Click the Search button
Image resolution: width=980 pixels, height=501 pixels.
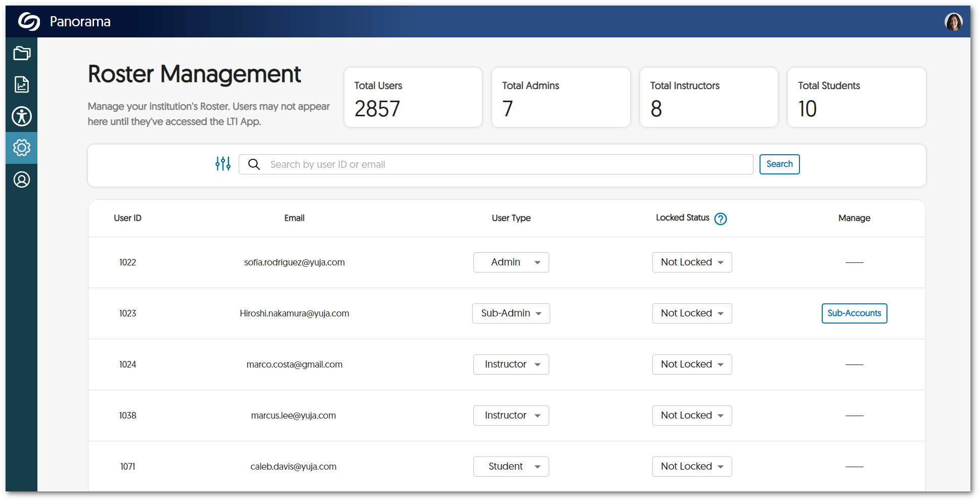(779, 164)
